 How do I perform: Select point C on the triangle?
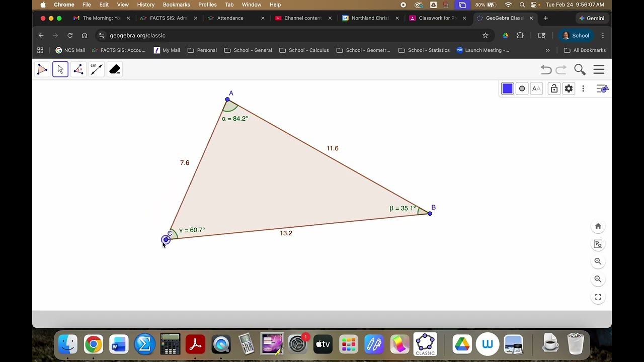click(166, 240)
